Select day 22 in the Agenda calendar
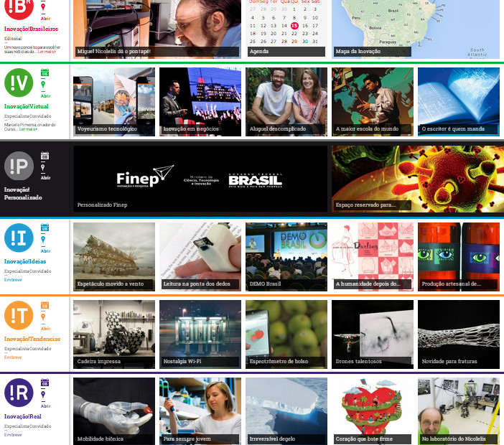Viewport: 504px width, 445px height. (x=294, y=34)
